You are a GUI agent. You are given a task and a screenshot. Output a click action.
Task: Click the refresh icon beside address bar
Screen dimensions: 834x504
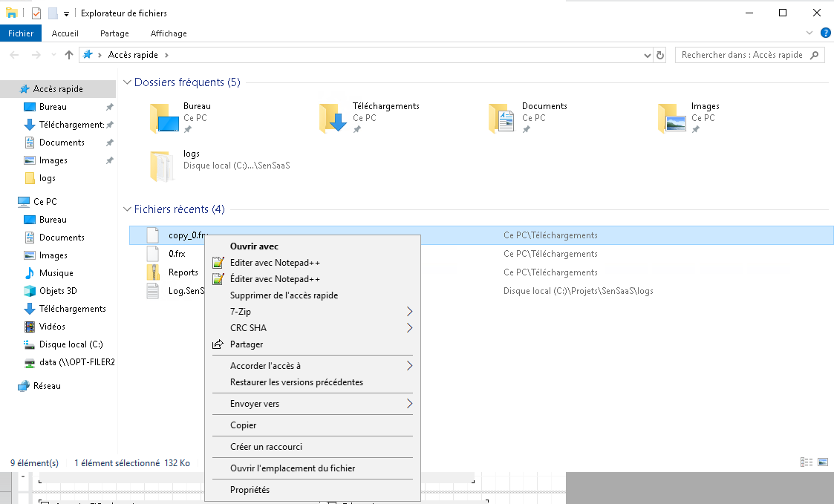coord(660,55)
